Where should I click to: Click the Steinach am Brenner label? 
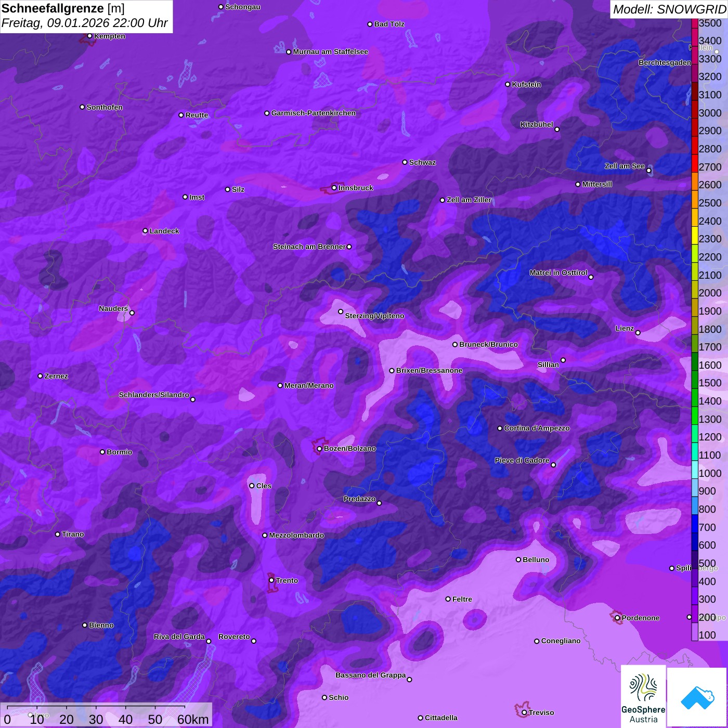(x=309, y=246)
